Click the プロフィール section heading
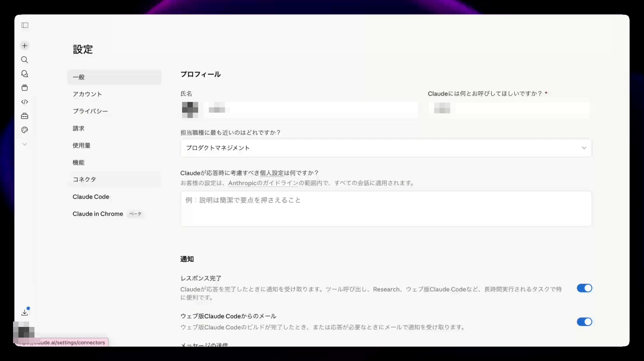 pyautogui.click(x=200, y=74)
